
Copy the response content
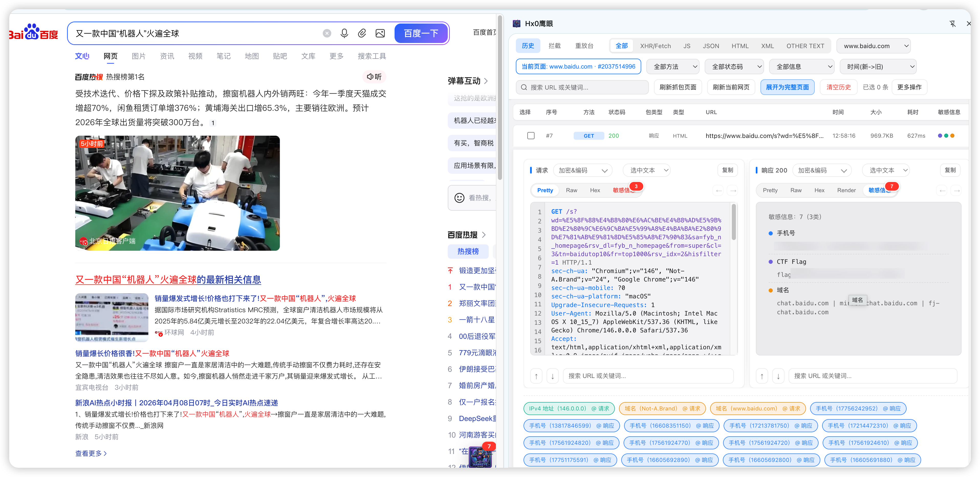pyautogui.click(x=950, y=170)
